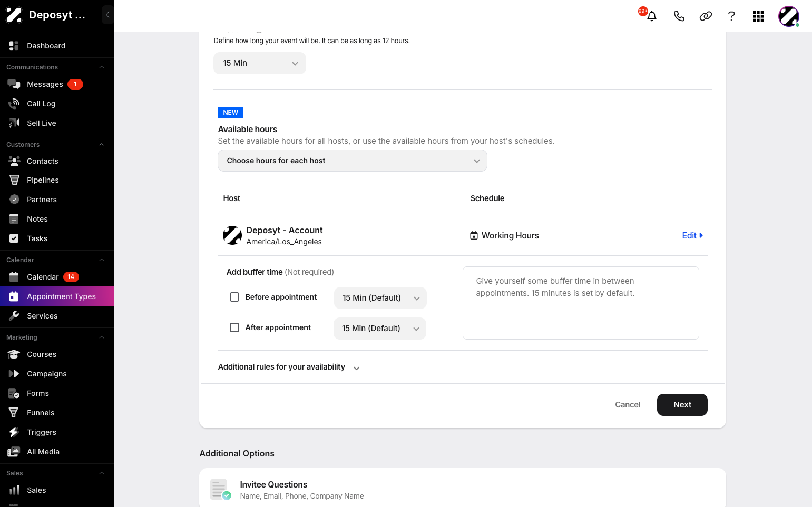This screenshot has width=812, height=507.
Task: Click the Next button
Action: (x=682, y=405)
